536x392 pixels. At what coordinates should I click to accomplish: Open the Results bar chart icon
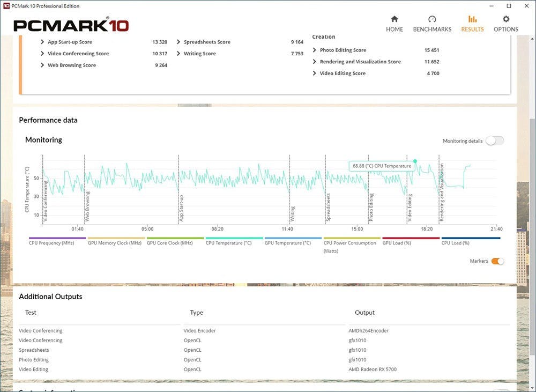[472, 19]
